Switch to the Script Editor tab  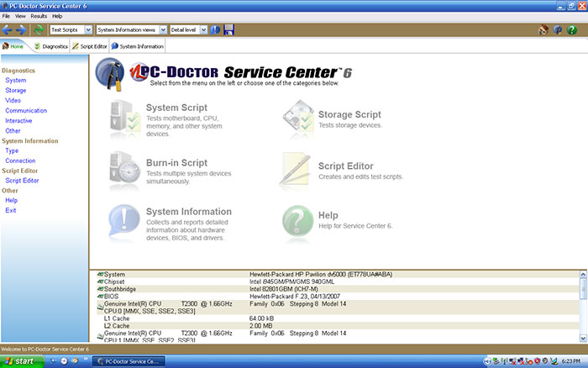click(x=90, y=46)
